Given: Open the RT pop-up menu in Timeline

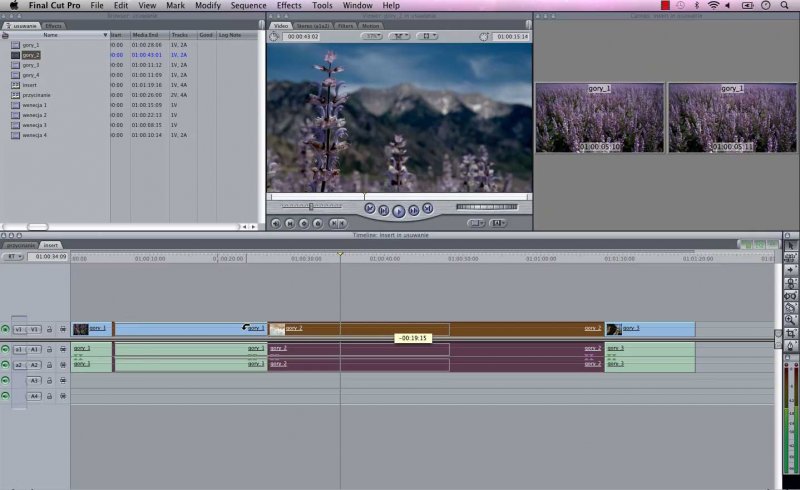Looking at the screenshot, I should tap(13, 257).
